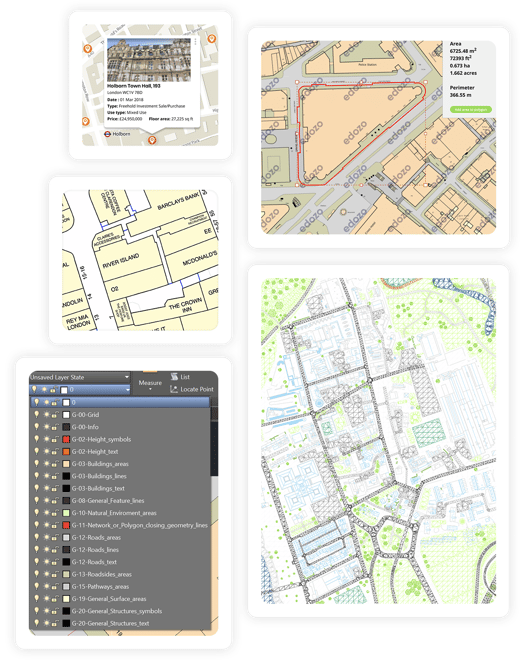
Task: Click the lock icon for G-08-General_Feature_lines
Action: point(55,501)
